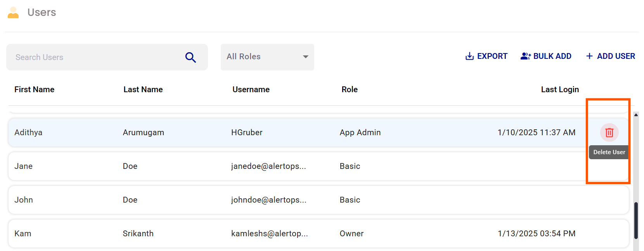Click the All Roles dropdown arrow

click(x=306, y=57)
